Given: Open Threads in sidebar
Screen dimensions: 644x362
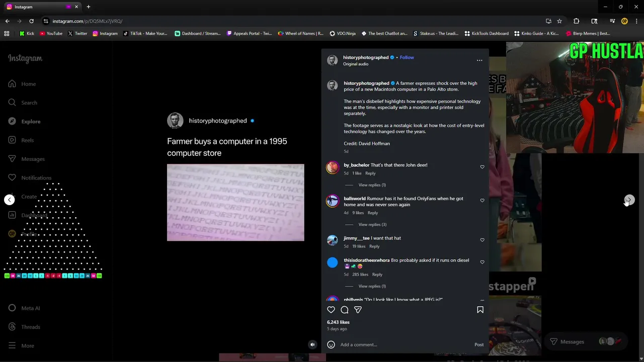Looking at the screenshot, I should (24, 327).
